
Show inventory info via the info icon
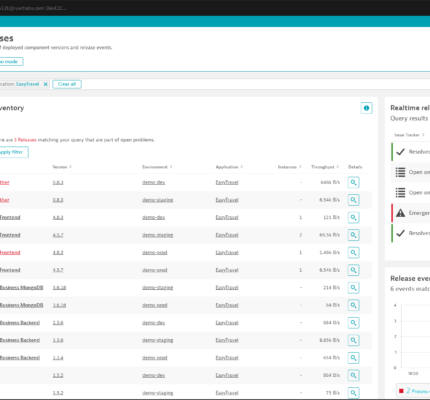click(366, 108)
